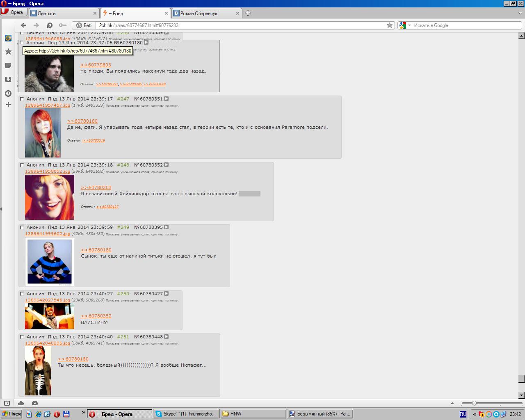The width and height of the screenshot is (525, 420).
Task: Open the Downloads sidebar panel icon
Action: [8, 79]
